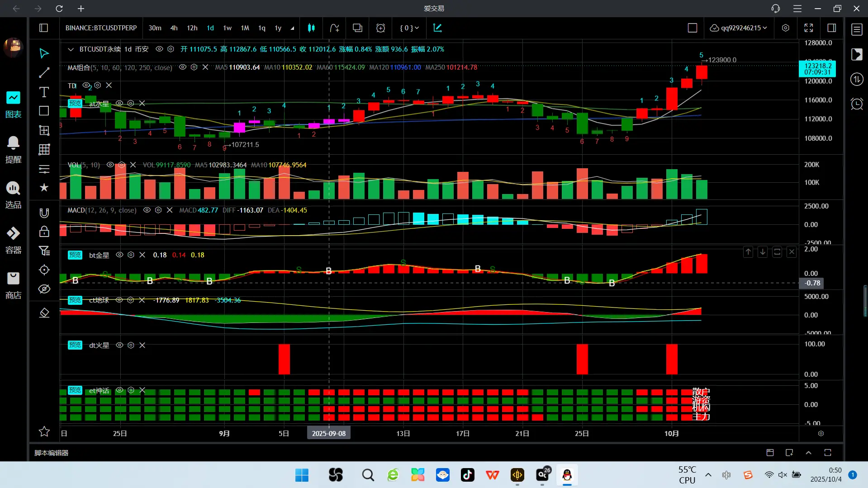Collapse the BTCUSDT legend chevron
Screen dimensions: 868x488
(x=71, y=49)
